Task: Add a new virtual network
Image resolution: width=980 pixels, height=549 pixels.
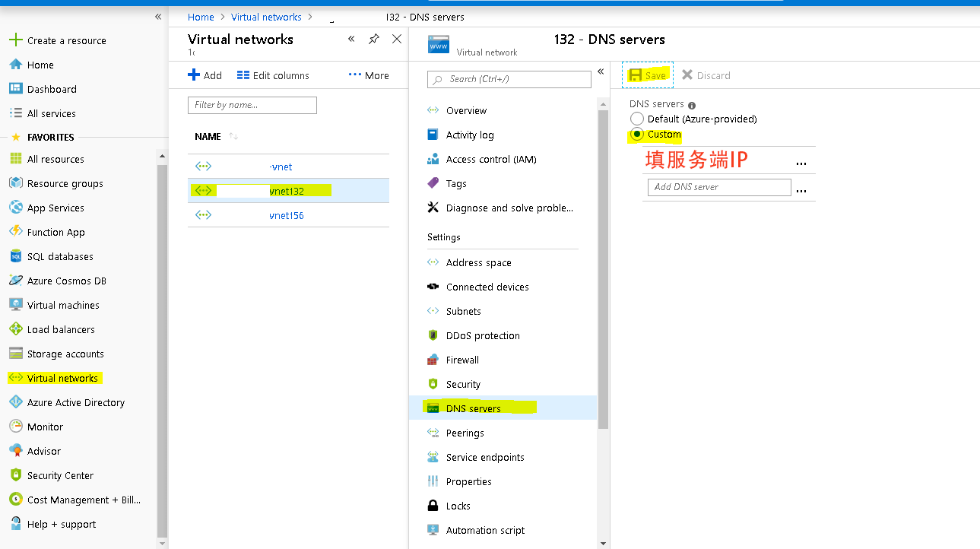Action: (205, 75)
